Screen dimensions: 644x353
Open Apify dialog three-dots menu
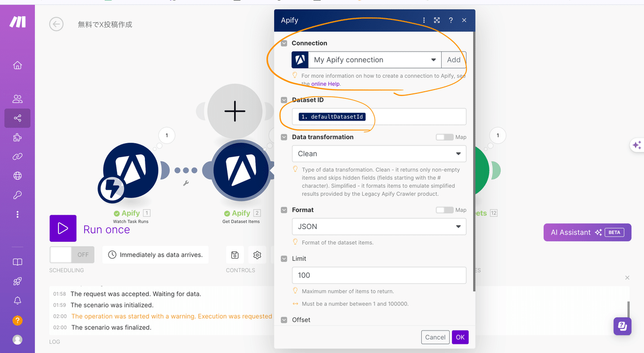(x=424, y=20)
